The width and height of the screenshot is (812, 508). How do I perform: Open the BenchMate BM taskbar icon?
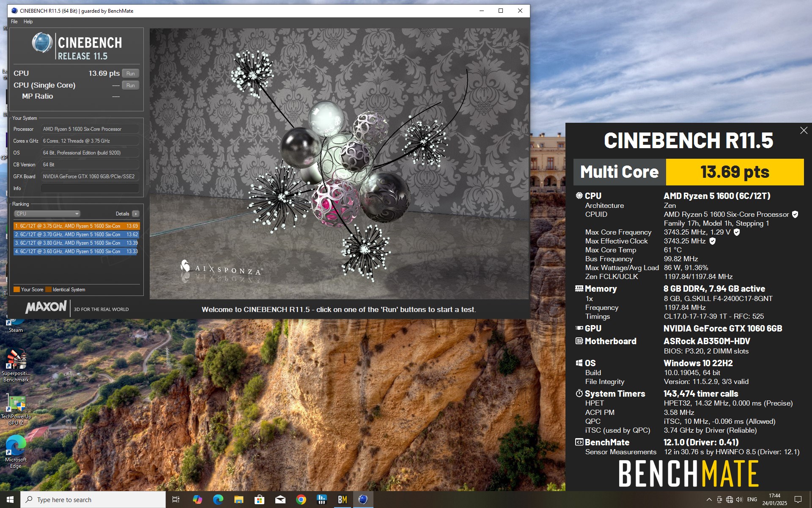(x=343, y=500)
